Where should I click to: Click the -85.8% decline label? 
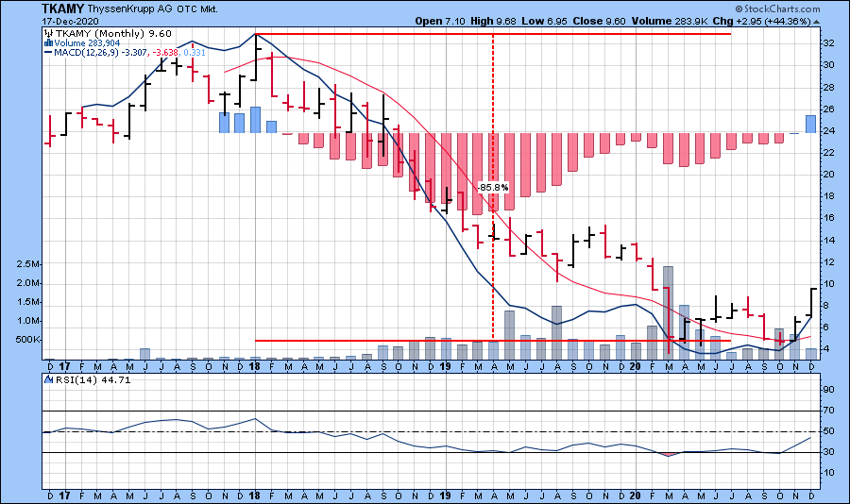click(494, 187)
